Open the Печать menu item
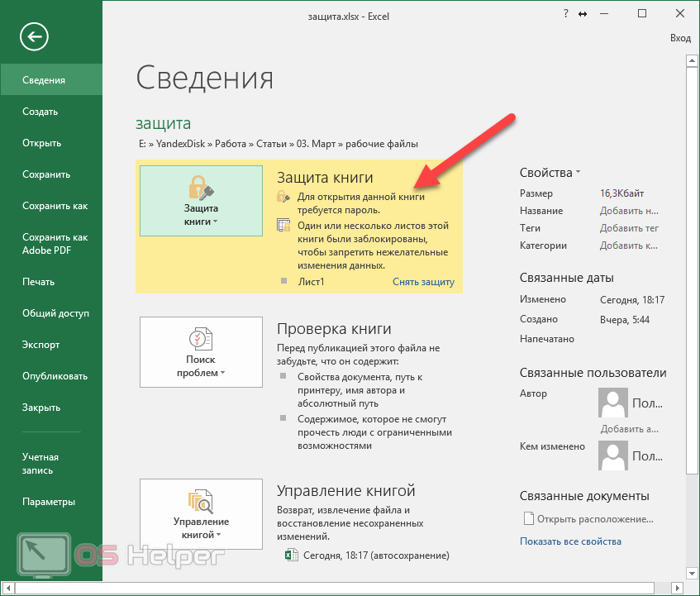This screenshot has height=596, width=700. point(51,282)
